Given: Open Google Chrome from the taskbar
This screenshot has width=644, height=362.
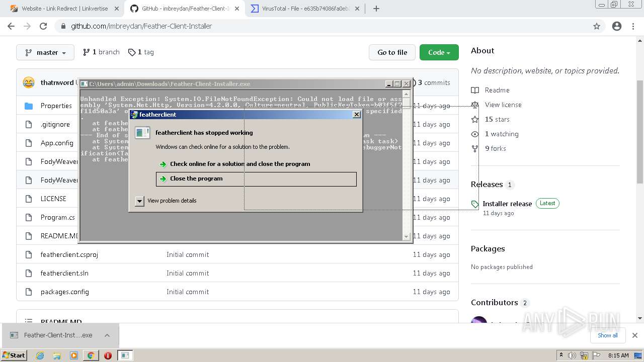Looking at the screenshot, I should click(91, 355).
